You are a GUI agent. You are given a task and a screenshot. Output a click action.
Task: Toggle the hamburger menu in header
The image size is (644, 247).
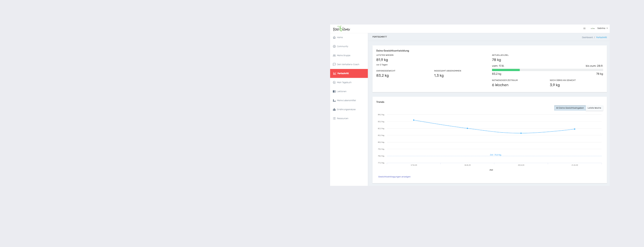pos(584,28)
